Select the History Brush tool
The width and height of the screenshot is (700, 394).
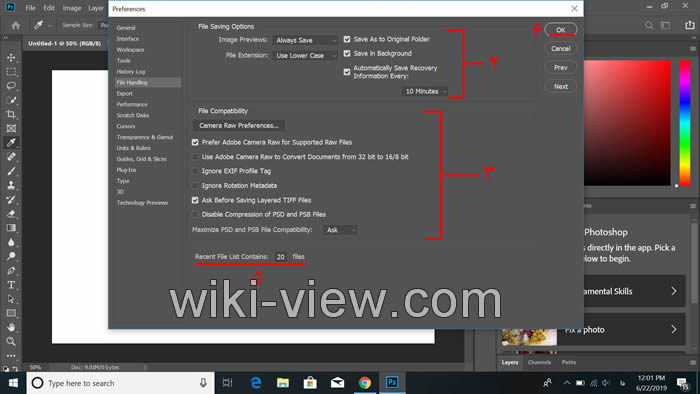11,200
